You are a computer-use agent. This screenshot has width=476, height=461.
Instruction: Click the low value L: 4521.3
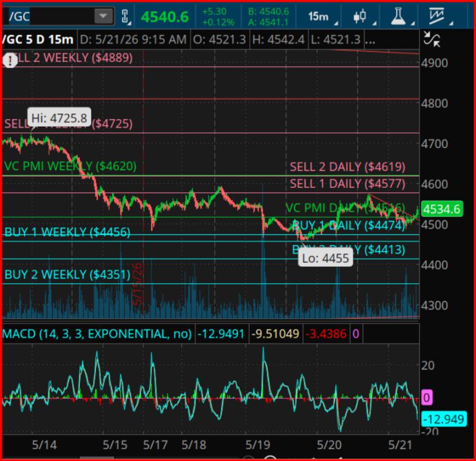click(x=336, y=39)
